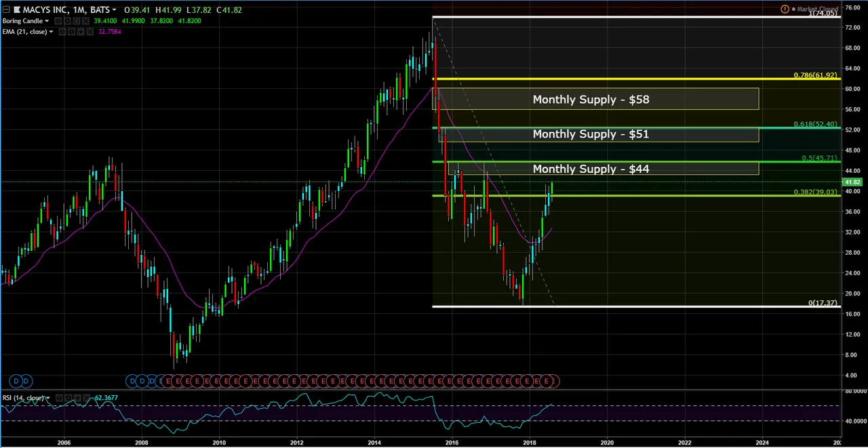Click the RSI plus icon
Screen dimensions: 868x448
pos(77,398)
